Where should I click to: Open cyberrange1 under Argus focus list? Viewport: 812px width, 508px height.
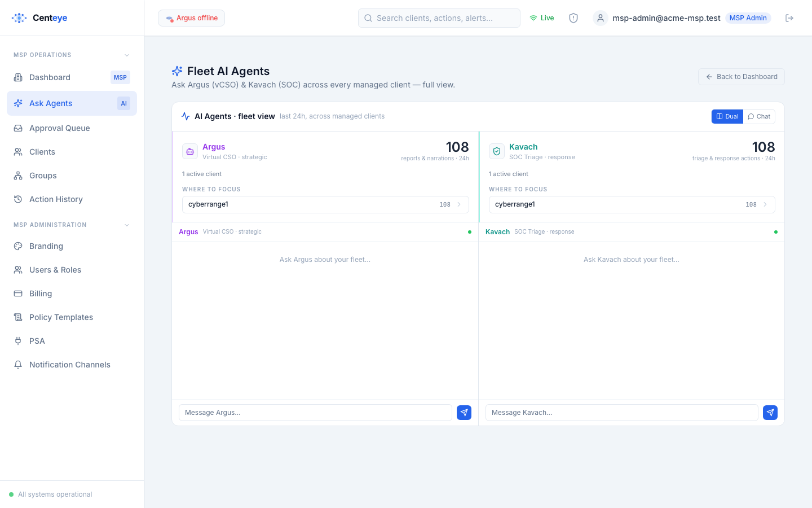(x=325, y=204)
